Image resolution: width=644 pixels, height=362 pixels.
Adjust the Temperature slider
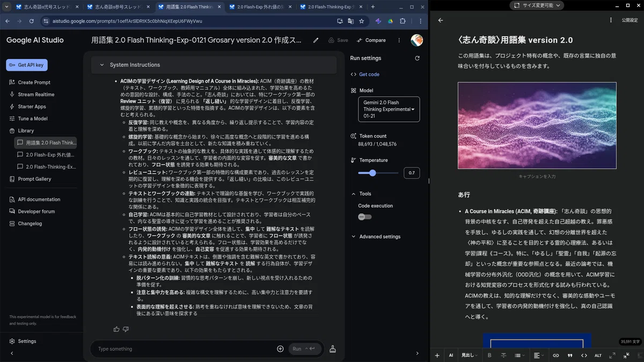[378, 173]
